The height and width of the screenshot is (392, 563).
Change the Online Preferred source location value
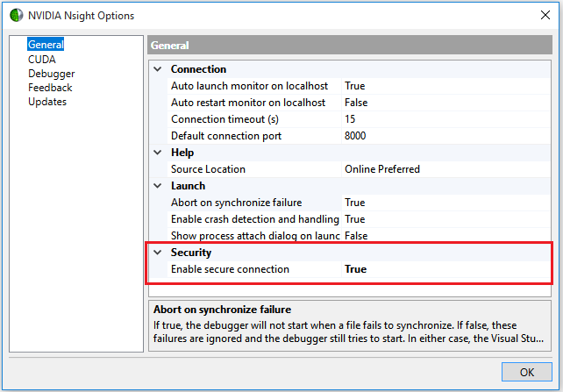pyautogui.click(x=446, y=169)
